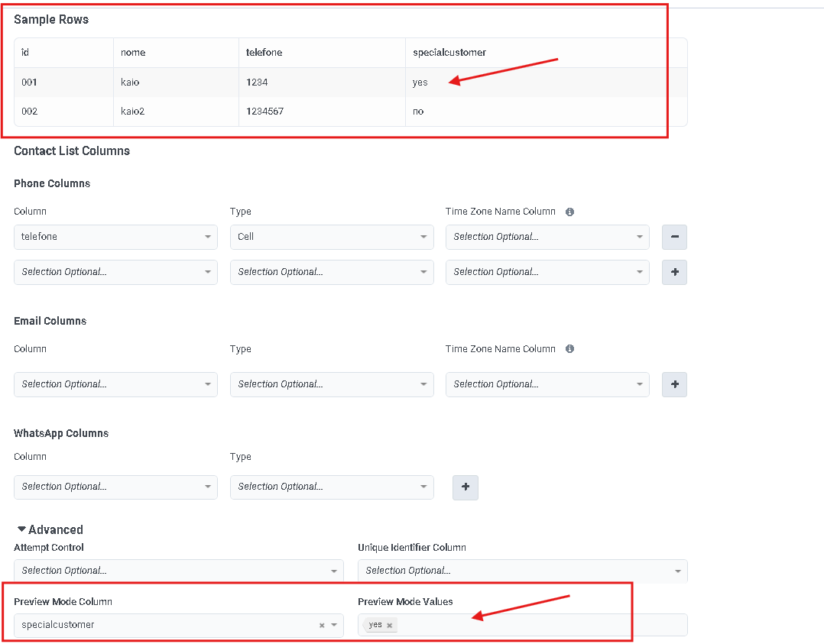The image size is (824, 644).
Task: Remove the 'yes' tag from Preview Mode Values
Action: (x=389, y=625)
